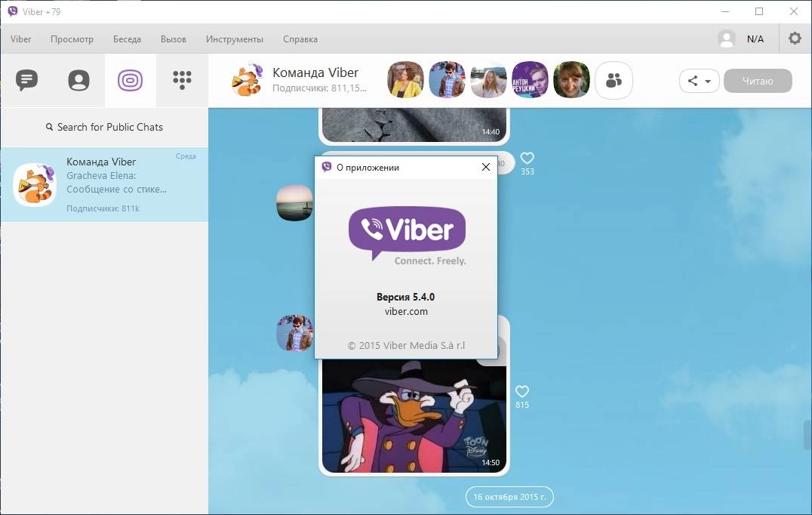The height and width of the screenshot is (515, 812).
Task: Open the Антон Реуцкий participant avatar
Action: (x=530, y=80)
